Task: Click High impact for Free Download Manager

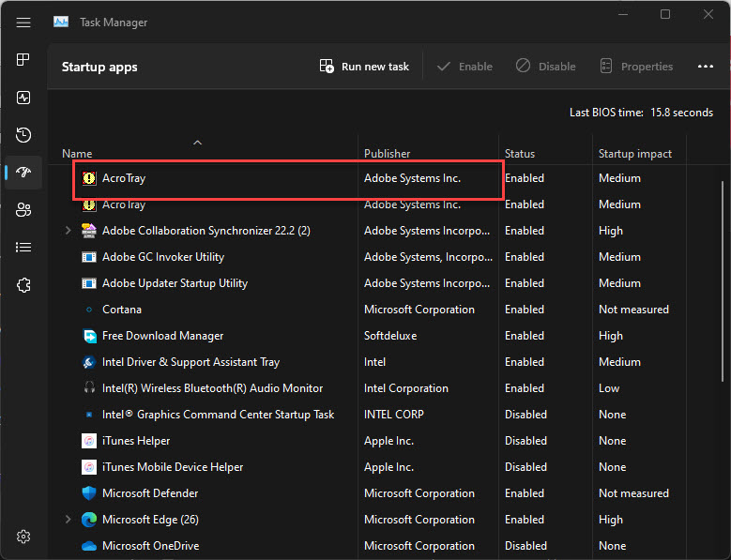Action: pyautogui.click(x=611, y=336)
